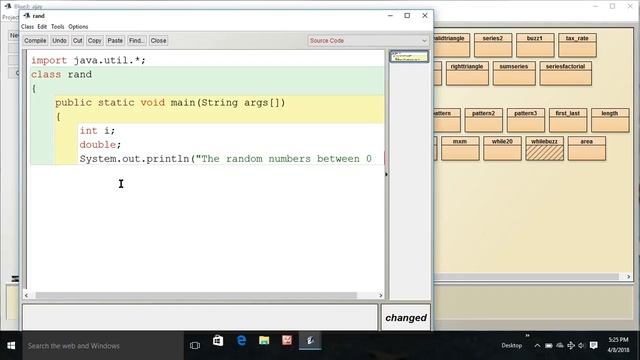
Task: Open the Edge browser from the taskbar
Action: pos(241,340)
